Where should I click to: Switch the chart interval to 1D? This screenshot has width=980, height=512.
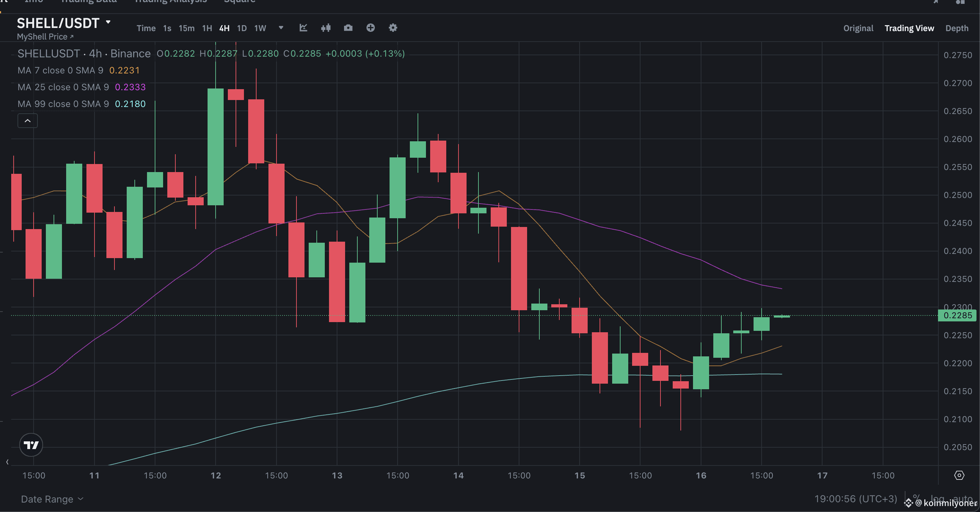coord(241,28)
